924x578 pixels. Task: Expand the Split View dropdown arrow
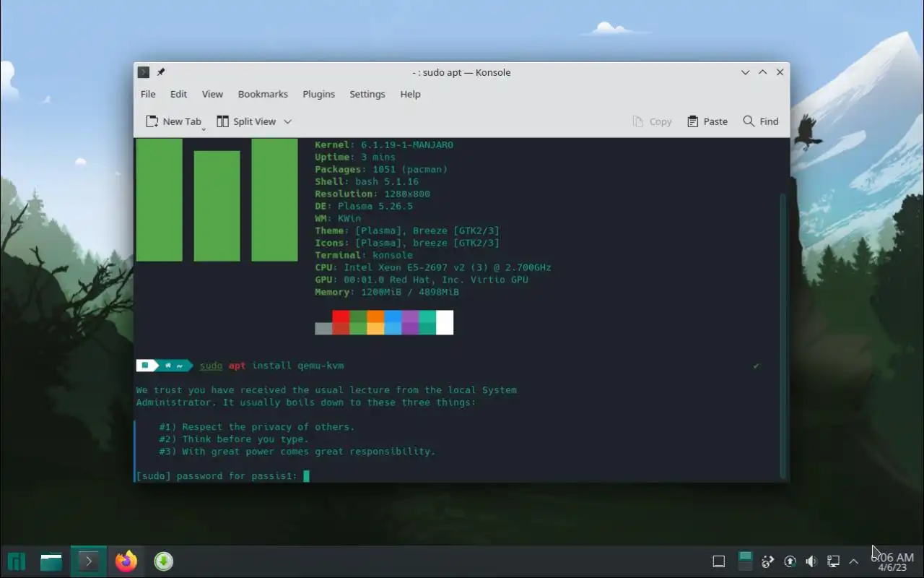pos(287,121)
